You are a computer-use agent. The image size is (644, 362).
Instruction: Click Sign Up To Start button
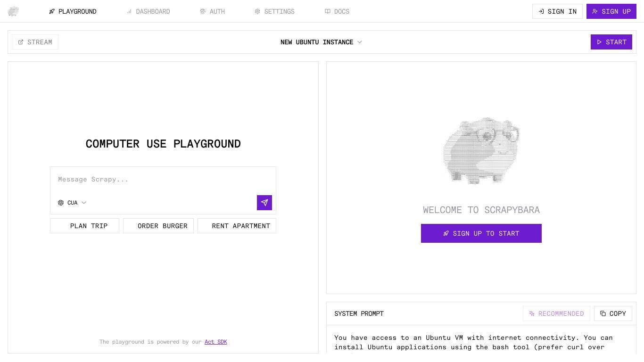tap(481, 233)
